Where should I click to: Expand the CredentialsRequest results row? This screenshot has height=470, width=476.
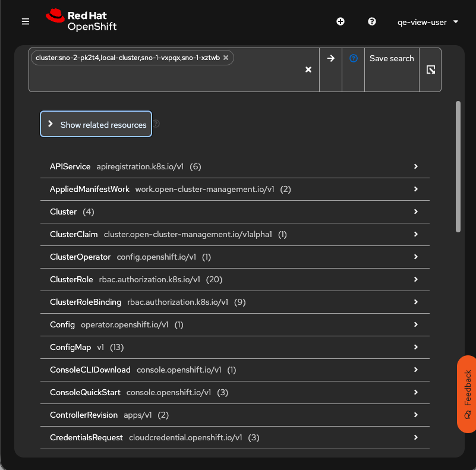click(x=235, y=437)
